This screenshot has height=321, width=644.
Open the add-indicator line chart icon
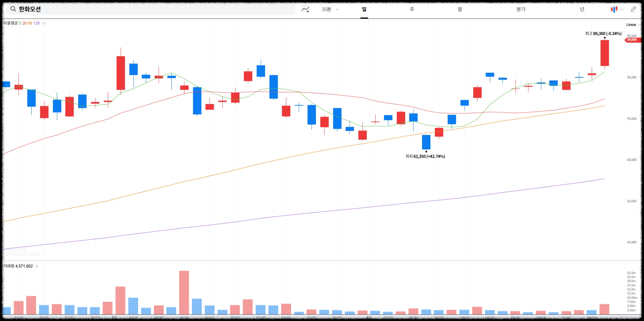pos(305,9)
